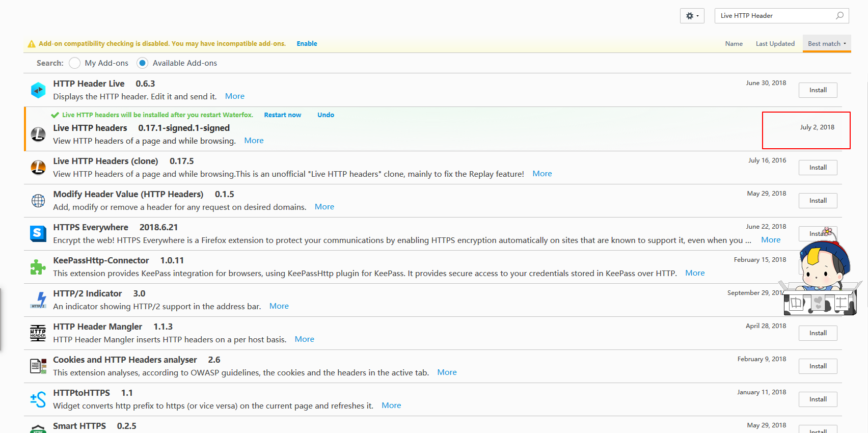Click the HTTP Header Mangler icon
This screenshot has height=433, width=868.
(x=38, y=333)
